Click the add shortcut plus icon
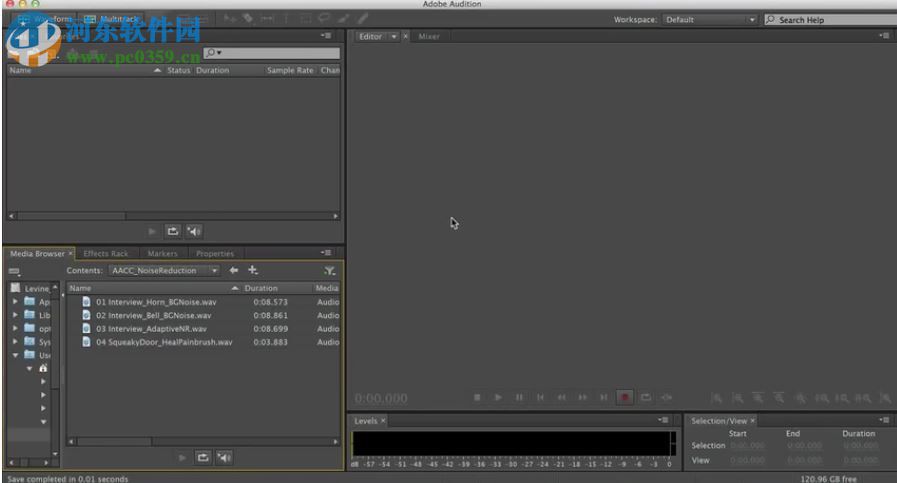 252,270
